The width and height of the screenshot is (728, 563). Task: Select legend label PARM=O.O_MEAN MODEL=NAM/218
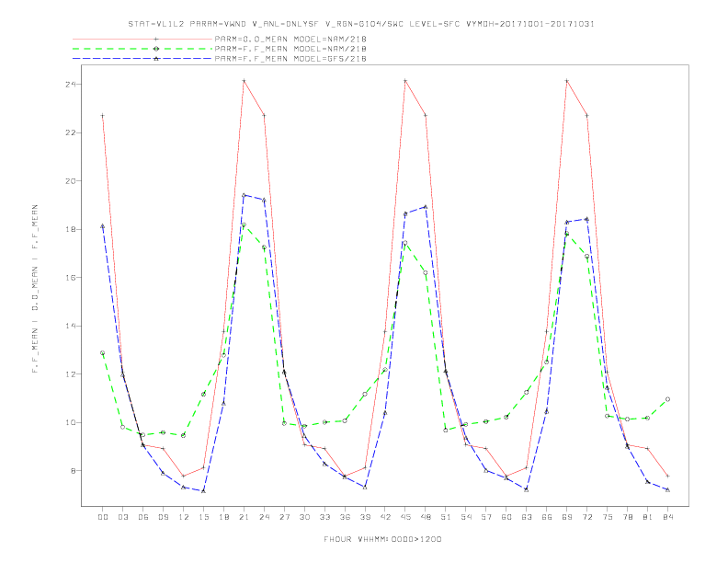tap(290, 39)
